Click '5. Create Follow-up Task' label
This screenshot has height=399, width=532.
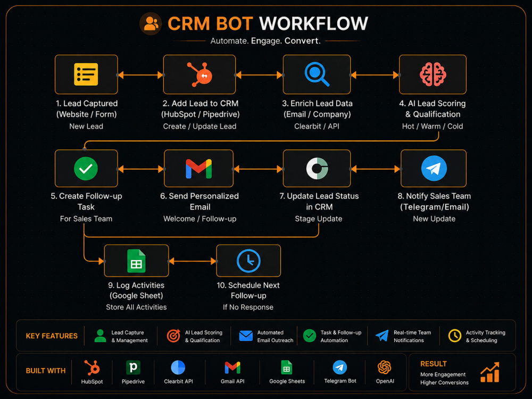pos(86,202)
